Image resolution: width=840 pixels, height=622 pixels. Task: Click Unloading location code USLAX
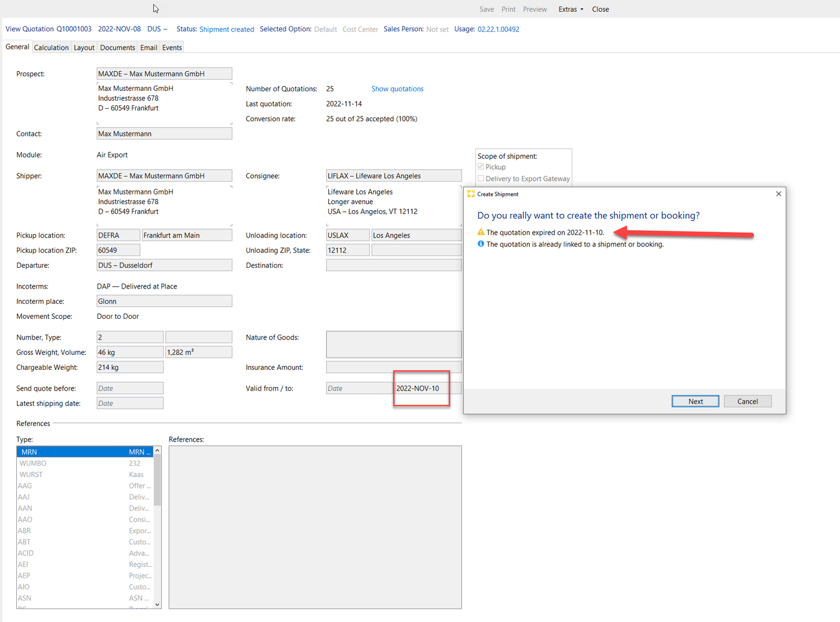point(348,235)
